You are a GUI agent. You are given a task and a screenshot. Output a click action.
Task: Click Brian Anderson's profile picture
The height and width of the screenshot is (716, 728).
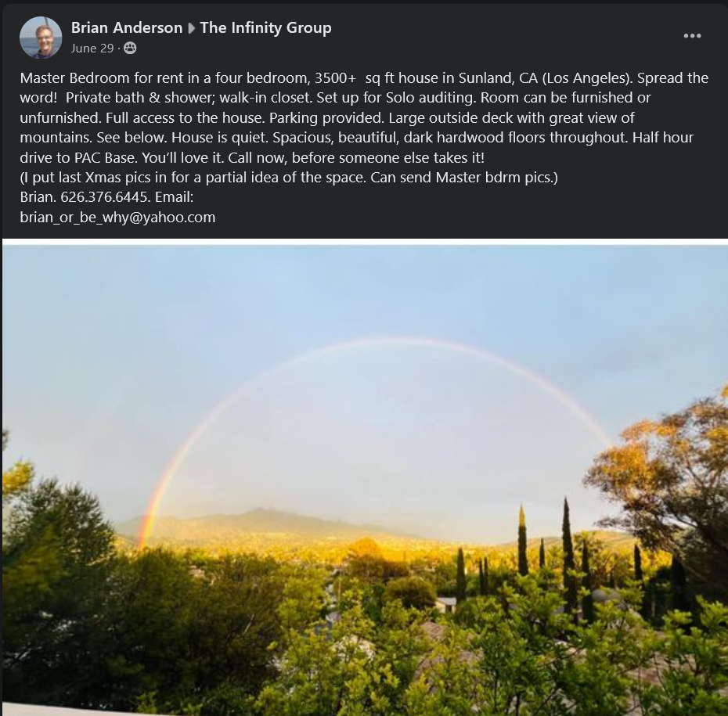[x=41, y=38]
